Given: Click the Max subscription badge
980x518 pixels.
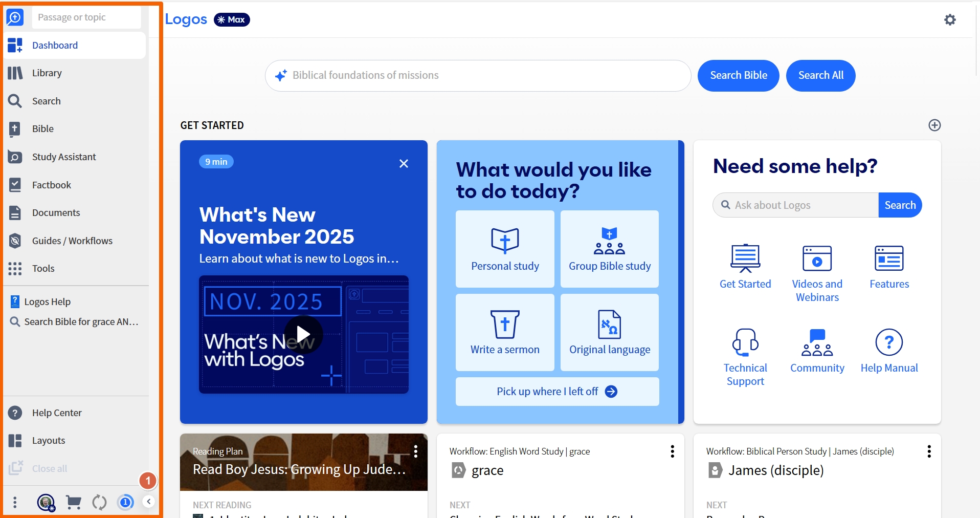Looking at the screenshot, I should (232, 19).
